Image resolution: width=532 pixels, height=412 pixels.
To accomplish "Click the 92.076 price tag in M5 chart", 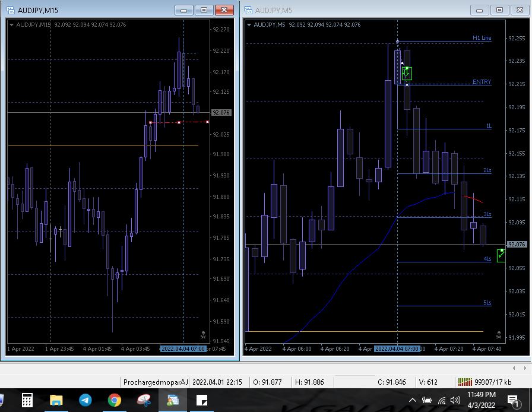I will (x=517, y=244).
